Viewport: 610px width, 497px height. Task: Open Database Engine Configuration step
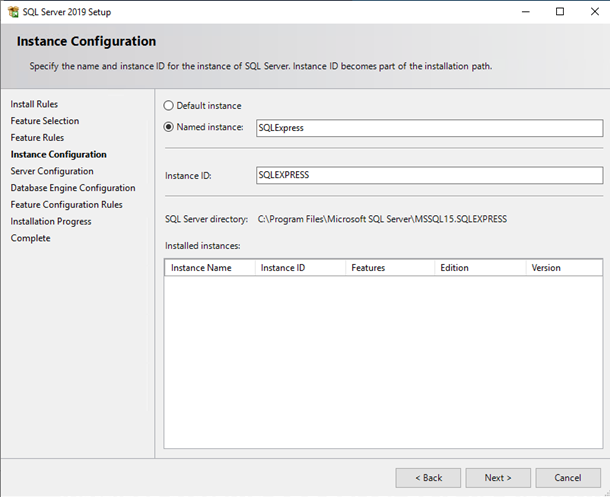pyautogui.click(x=73, y=188)
